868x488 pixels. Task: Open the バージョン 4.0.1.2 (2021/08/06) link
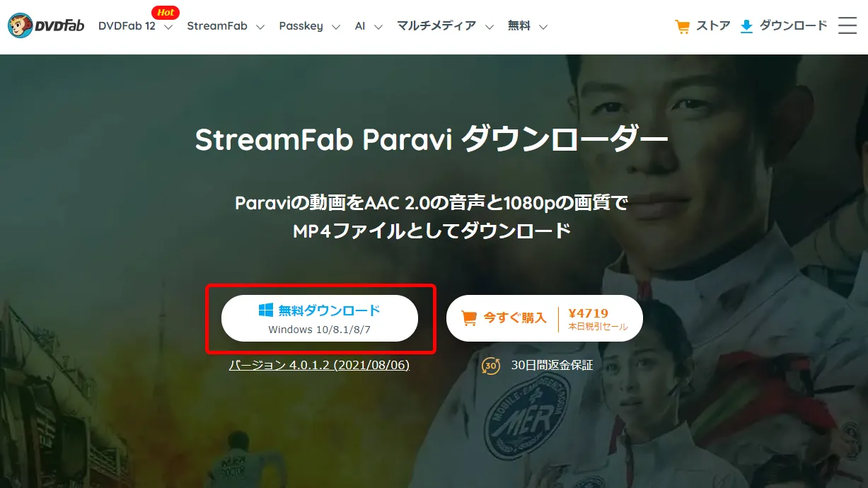point(319,365)
